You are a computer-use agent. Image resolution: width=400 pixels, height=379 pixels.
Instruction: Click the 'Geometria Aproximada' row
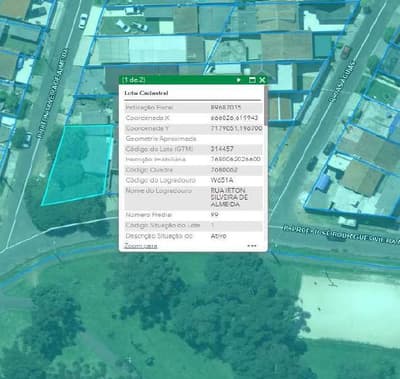(x=193, y=139)
